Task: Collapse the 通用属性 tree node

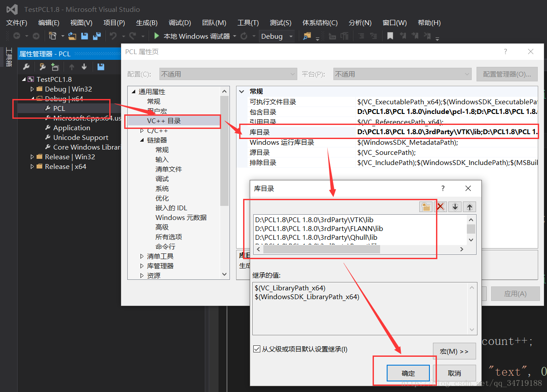Action: tap(133, 92)
